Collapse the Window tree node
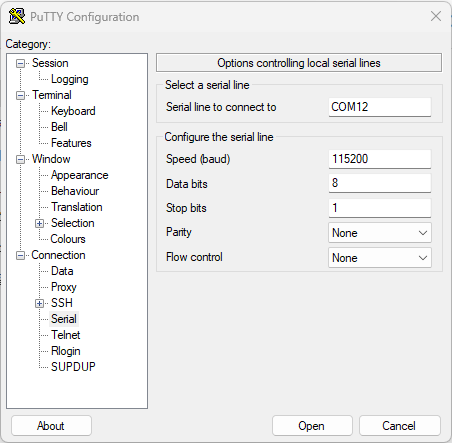The width and height of the screenshot is (452, 443). point(21,159)
